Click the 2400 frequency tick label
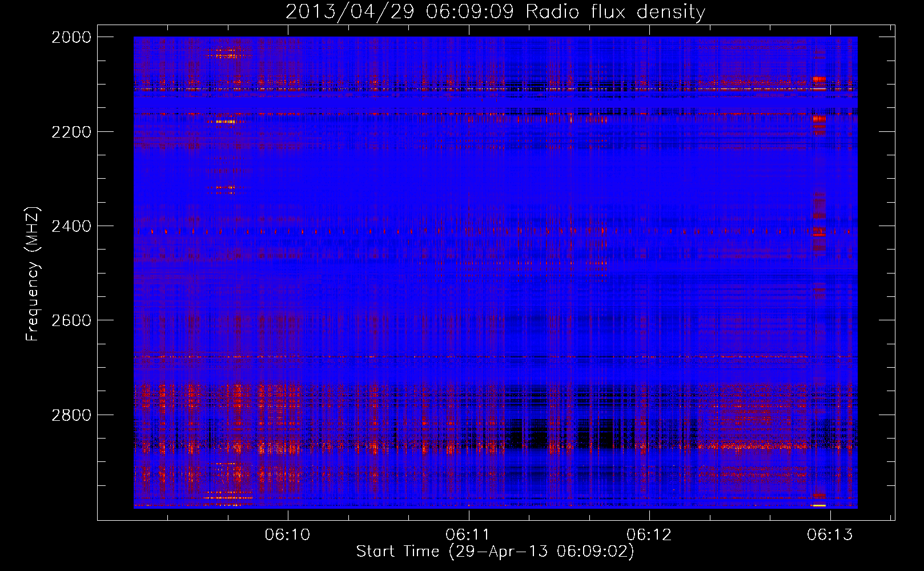 (71, 226)
